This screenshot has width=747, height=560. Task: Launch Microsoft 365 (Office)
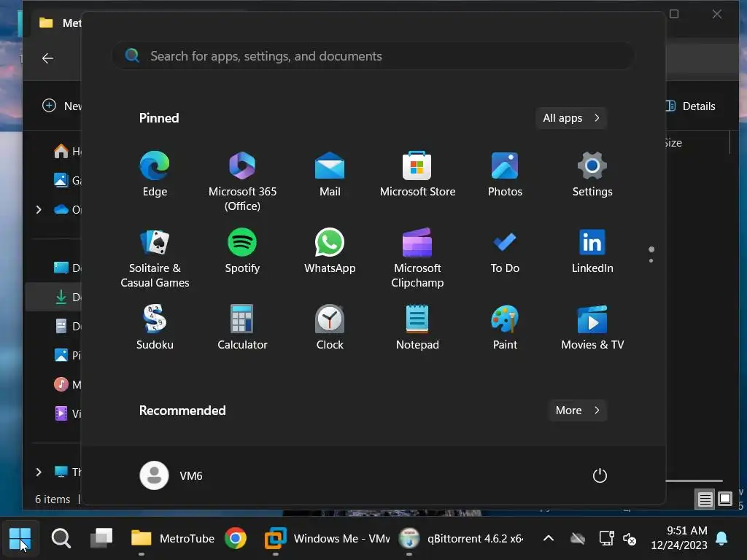[242, 181]
